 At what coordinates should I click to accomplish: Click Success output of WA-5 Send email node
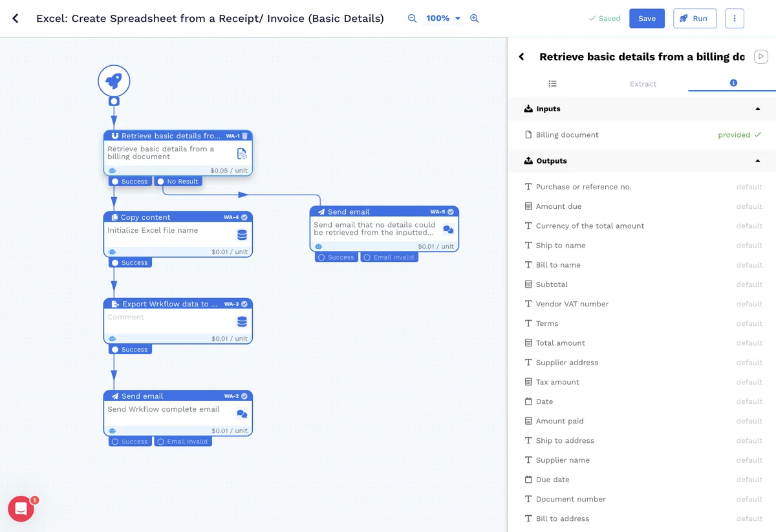[336, 257]
